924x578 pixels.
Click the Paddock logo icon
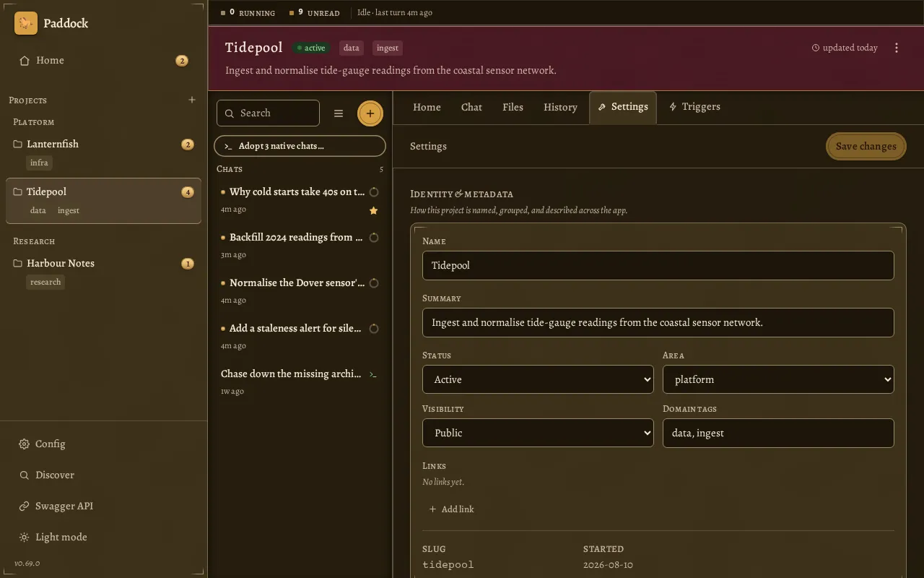(26, 23)
